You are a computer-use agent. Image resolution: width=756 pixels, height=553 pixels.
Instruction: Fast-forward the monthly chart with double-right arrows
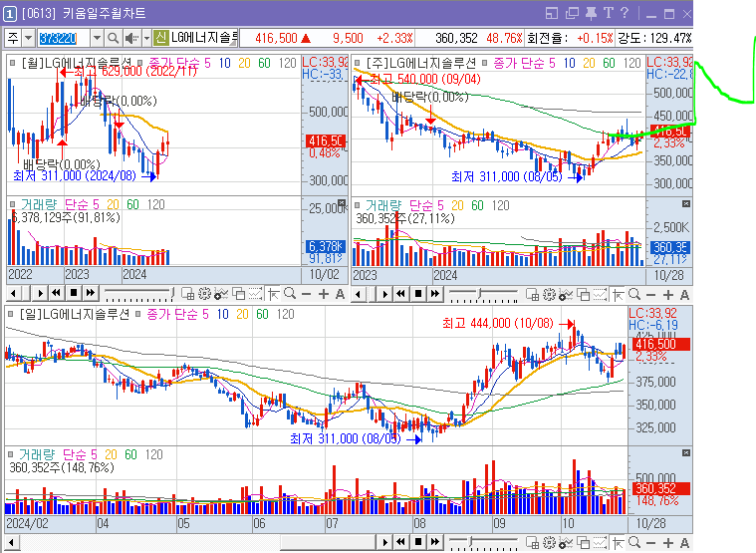(91, 293)
